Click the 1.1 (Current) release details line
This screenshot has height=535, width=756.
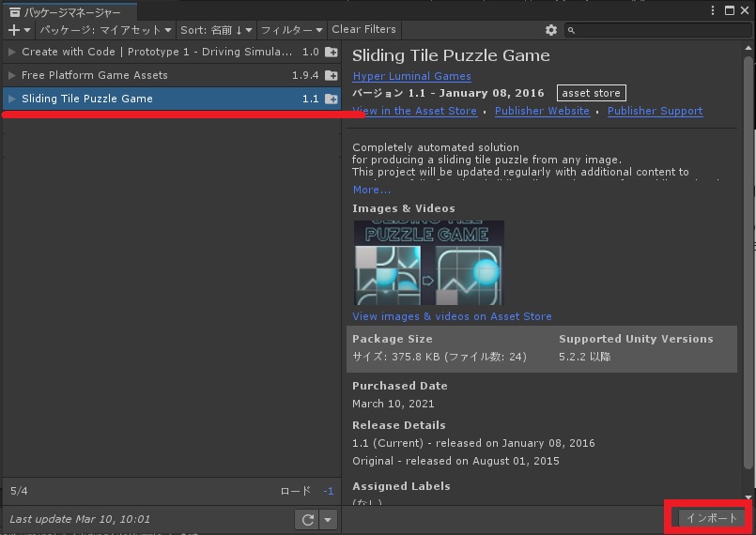[473, 443]
